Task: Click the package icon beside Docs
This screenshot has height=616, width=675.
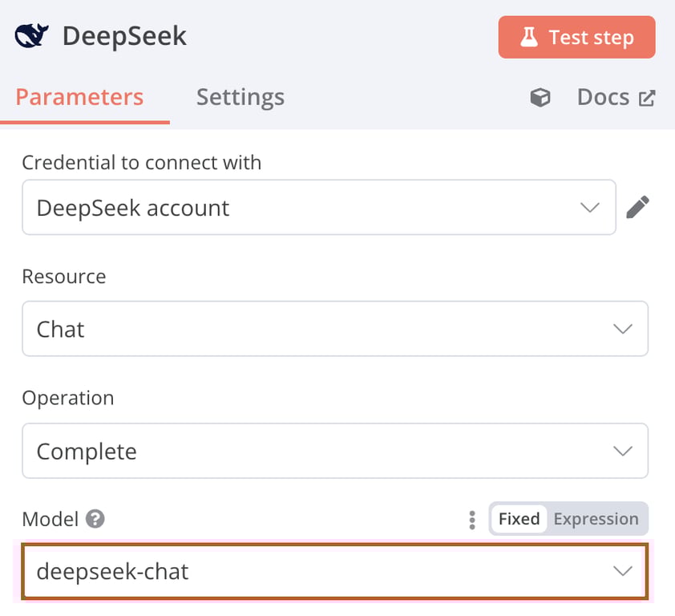Action: [540, 97]
